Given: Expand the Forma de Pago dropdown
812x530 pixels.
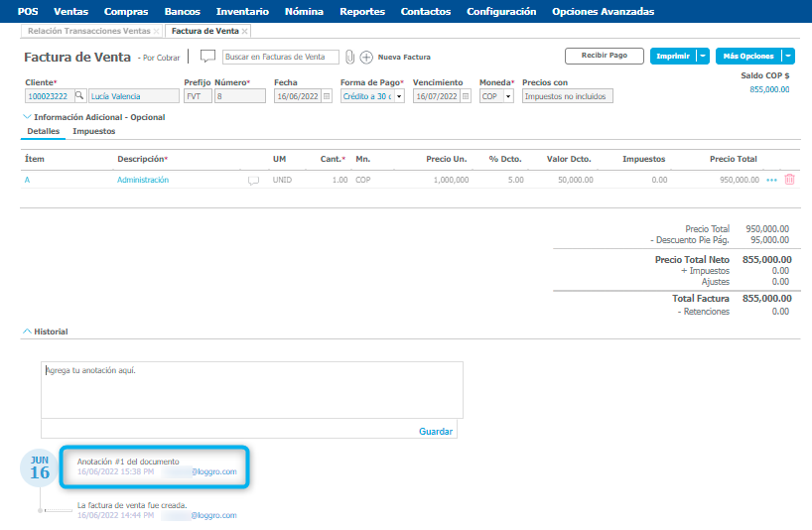Looking at the screenshot, I should point(399,96).
